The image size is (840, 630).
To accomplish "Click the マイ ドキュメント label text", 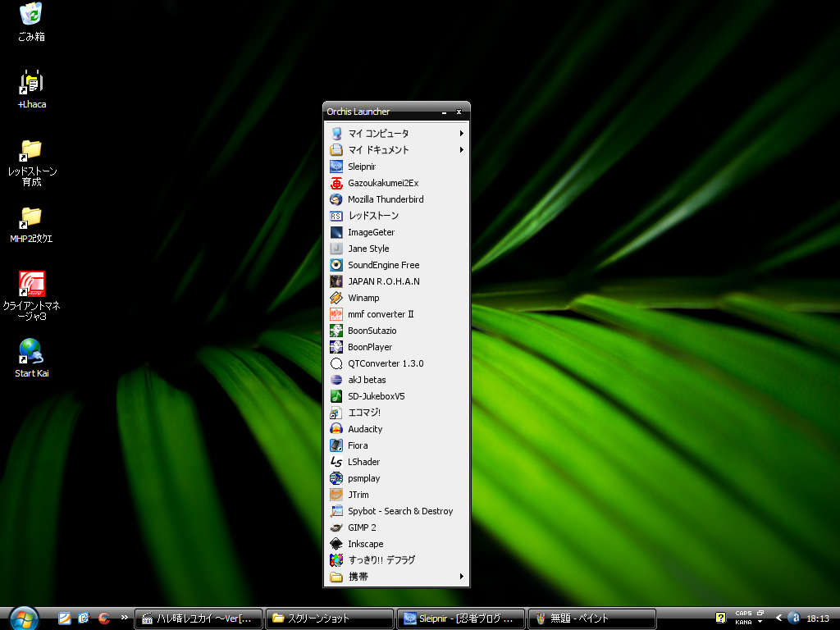I will [379, 150].
